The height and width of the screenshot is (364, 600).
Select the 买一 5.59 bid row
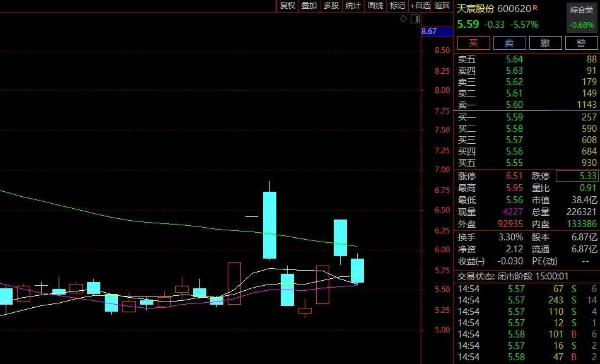(x=526, y=117)
